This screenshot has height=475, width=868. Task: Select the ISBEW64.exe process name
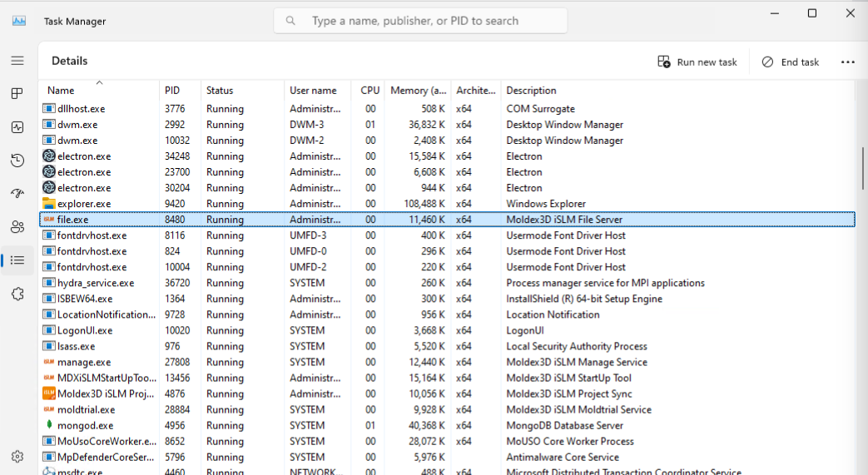click(x=85, y=299)
